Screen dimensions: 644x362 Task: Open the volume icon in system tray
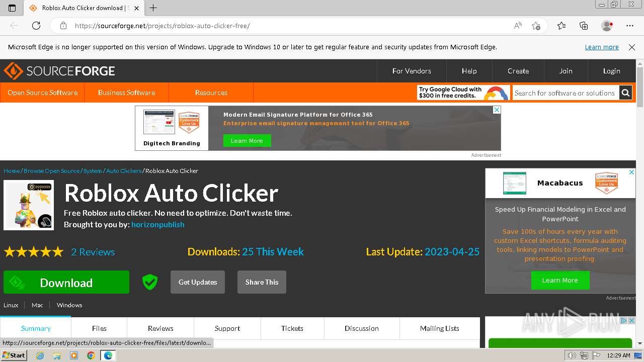coord(572,355)
